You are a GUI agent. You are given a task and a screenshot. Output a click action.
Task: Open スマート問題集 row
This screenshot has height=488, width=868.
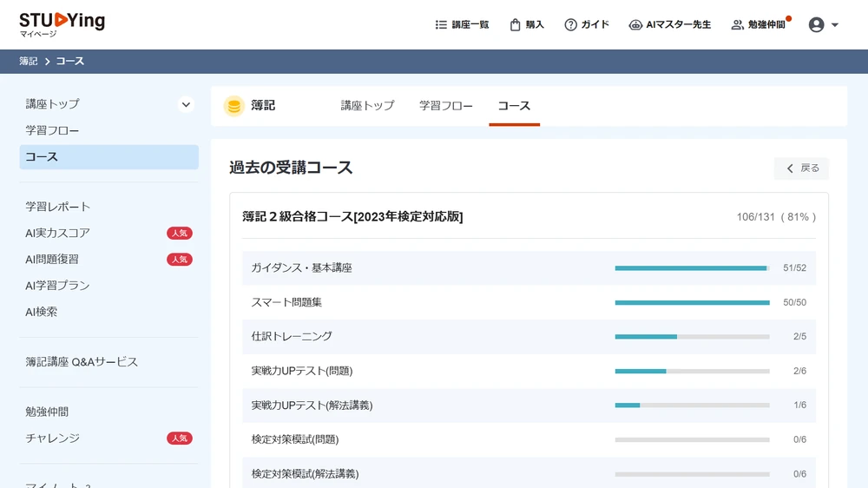pyautogui.click(x=529, y=302)
